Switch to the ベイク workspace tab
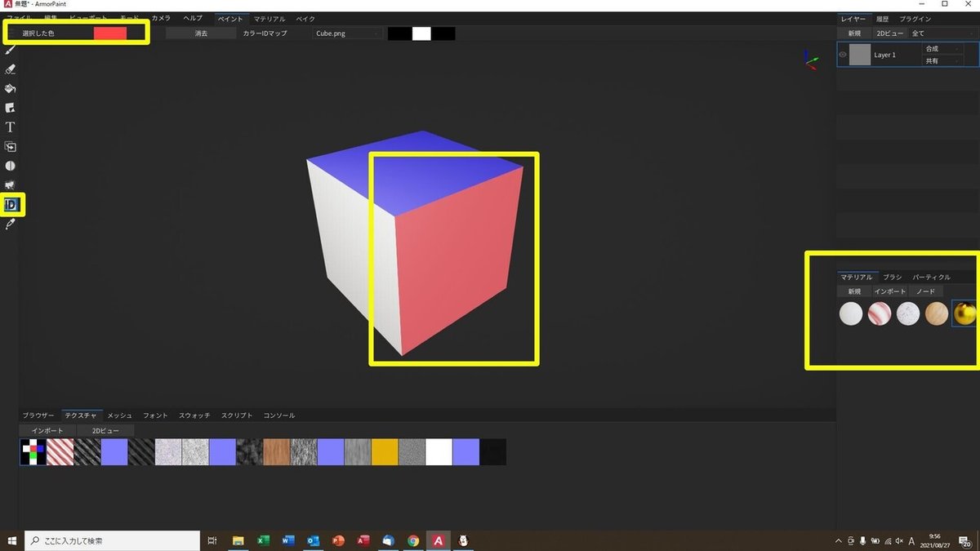Viewport: 980px width, 551px height. (x=305, y=18)
